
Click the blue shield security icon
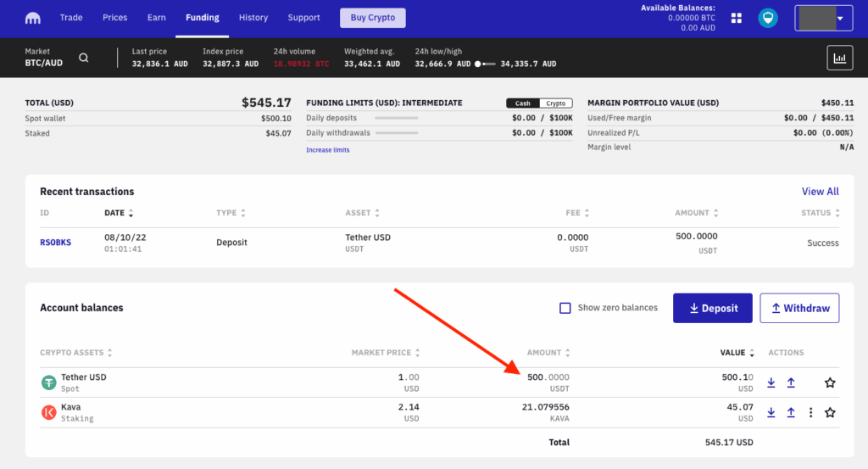pos(768,19)
